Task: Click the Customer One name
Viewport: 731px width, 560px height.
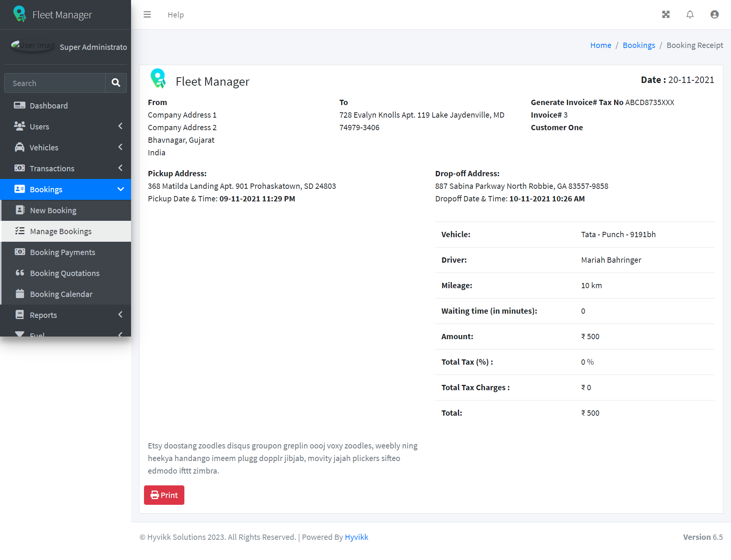Action: (x=557, y=128)
